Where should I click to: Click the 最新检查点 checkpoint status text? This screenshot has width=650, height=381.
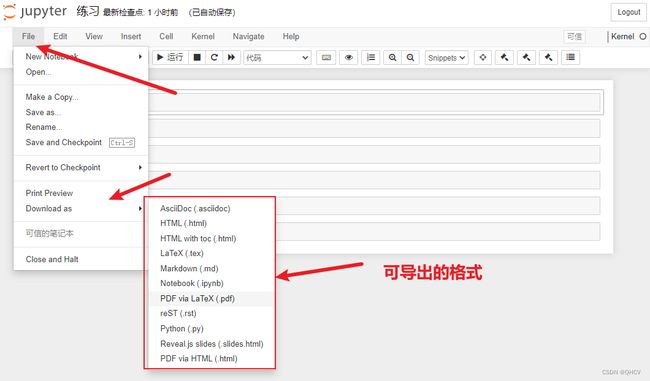141,12
